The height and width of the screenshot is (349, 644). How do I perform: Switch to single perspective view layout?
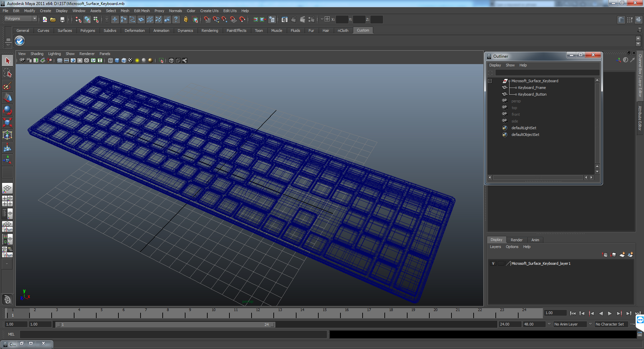tap(7, 188)
